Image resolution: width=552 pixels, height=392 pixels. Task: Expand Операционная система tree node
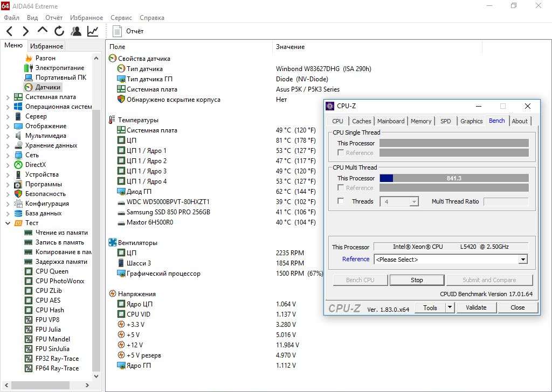pos(8,107)
